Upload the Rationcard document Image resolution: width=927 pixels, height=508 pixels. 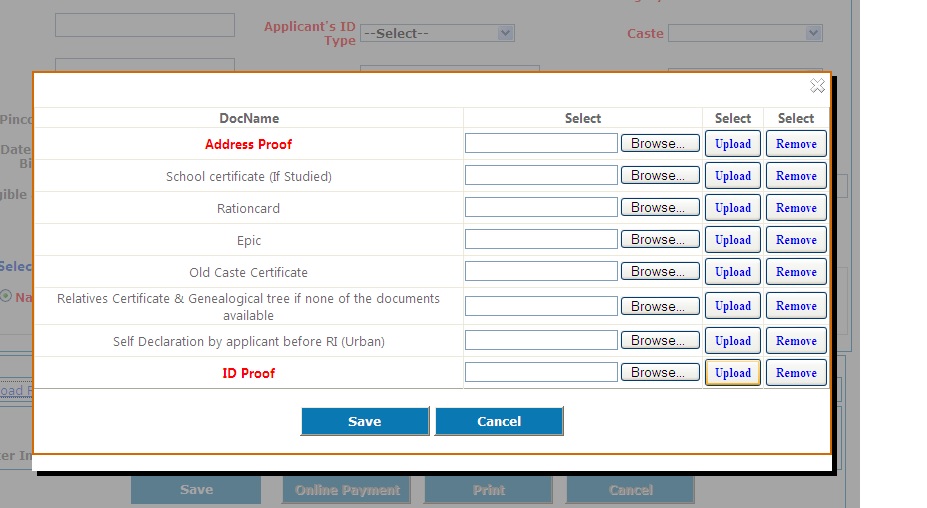732,208
